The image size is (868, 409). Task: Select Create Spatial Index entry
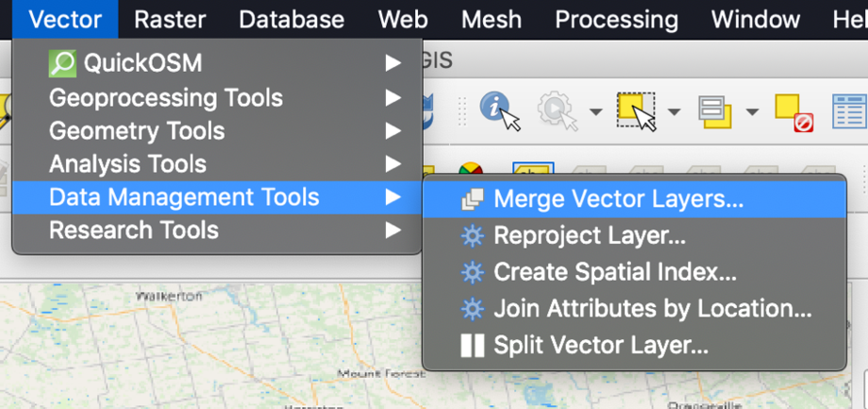click(614, 273)
